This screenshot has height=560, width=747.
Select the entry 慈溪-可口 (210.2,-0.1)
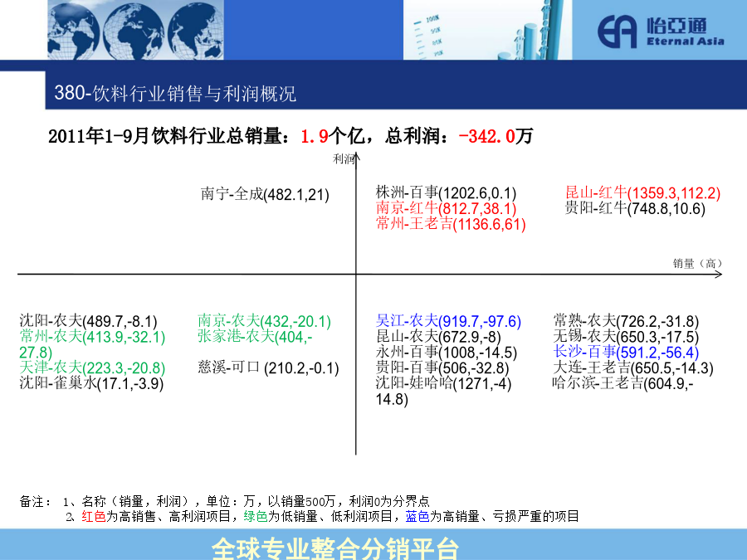[x=268, y=368]
